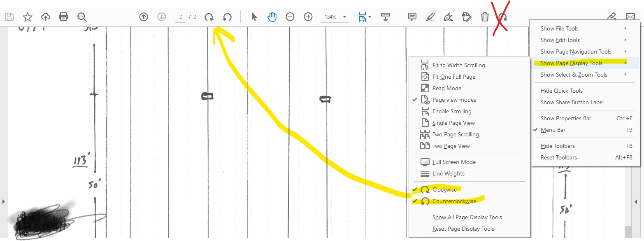Viewport: 644px width, 241px height.
Task: Activate the hand pan tool
Action: 272,17
